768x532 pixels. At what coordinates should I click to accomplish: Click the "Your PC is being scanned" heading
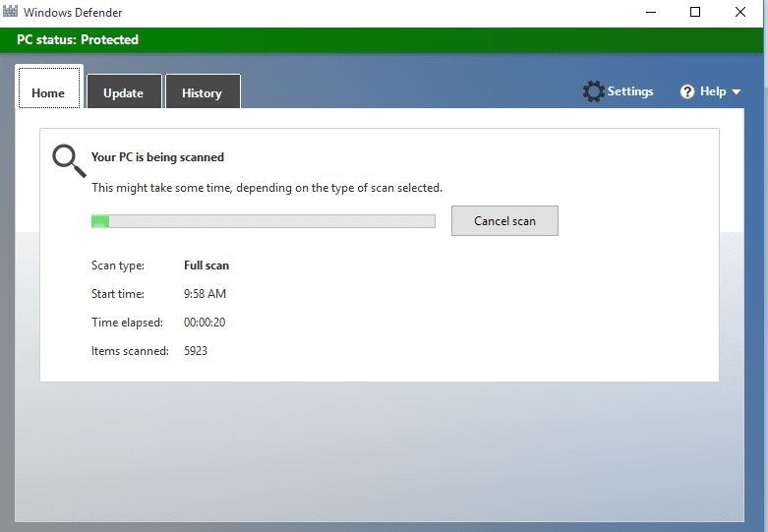point(157,157)
